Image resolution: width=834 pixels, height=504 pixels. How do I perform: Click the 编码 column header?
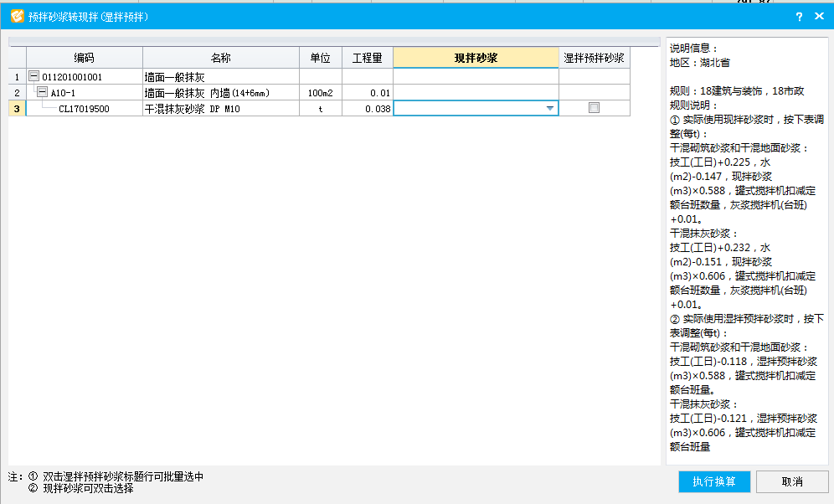click(x=85, y=58)
